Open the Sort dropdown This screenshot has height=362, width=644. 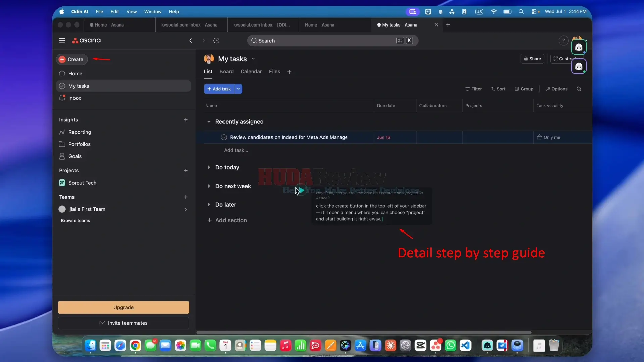(498, 89)
